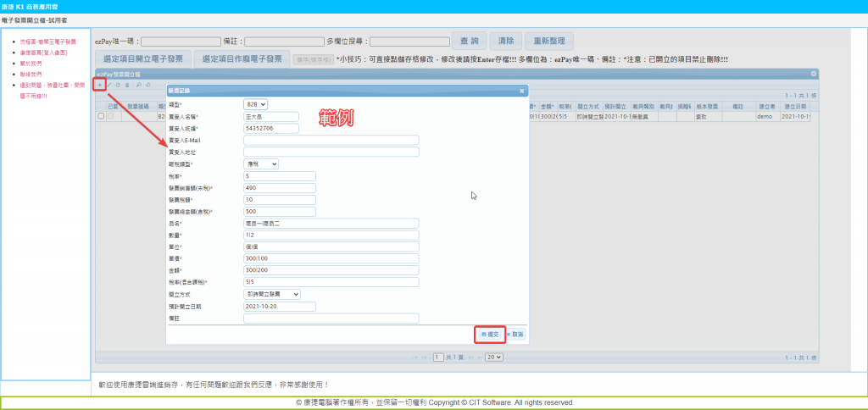This screenshot has width=868, height=410.
Task: Click the add new record plus icon
Action: point(99,85)
